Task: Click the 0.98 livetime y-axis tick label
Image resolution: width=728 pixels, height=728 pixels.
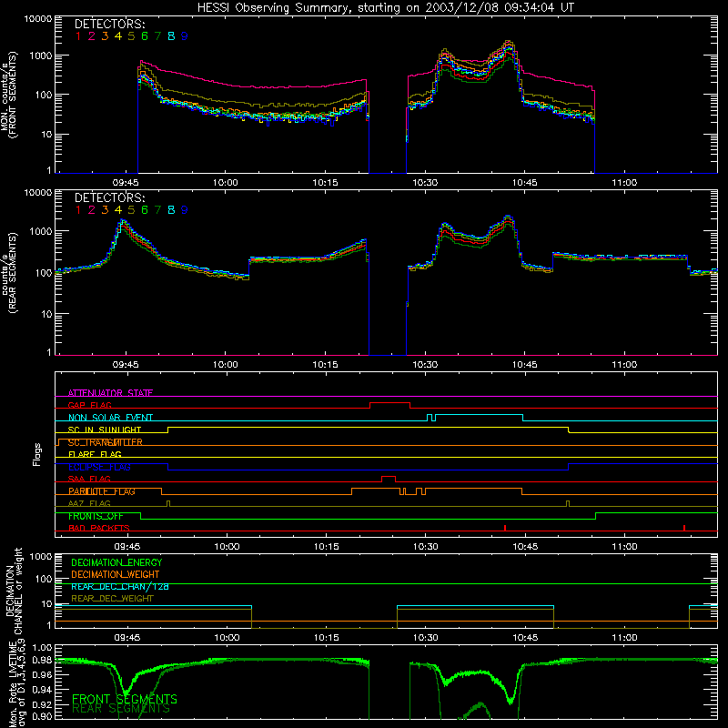Action: coord(42,660)
